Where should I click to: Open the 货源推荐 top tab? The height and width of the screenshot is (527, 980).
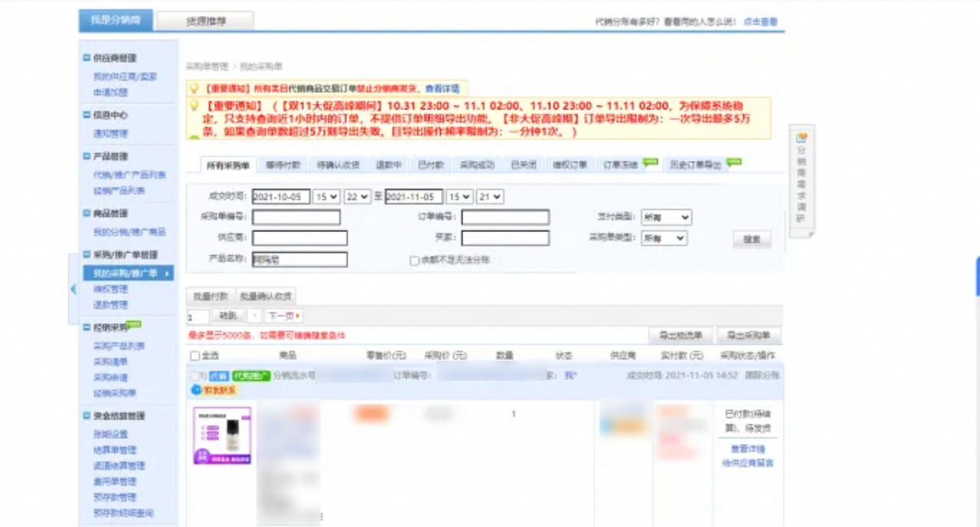(205, 21)
